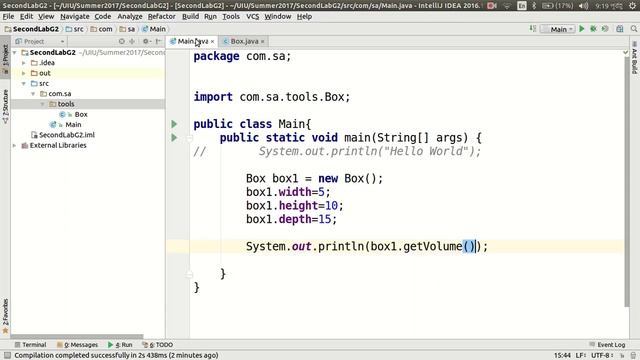Image resolution: width=640 pixels, height=360 pixels.
Task: Click src breadcrumb in navigation bar
Action: click(75, 29)
